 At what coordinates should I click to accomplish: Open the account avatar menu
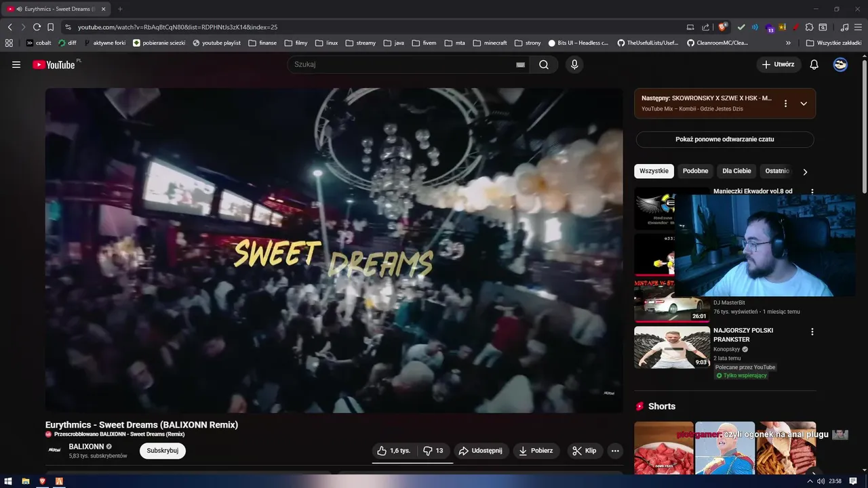(x=840, y=64)
